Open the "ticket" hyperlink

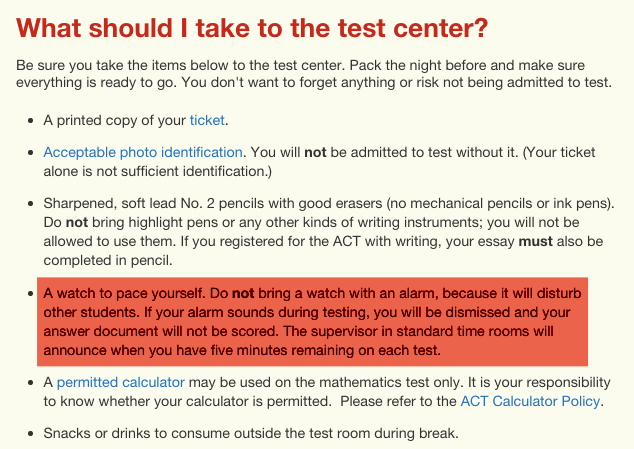[208, 121]
